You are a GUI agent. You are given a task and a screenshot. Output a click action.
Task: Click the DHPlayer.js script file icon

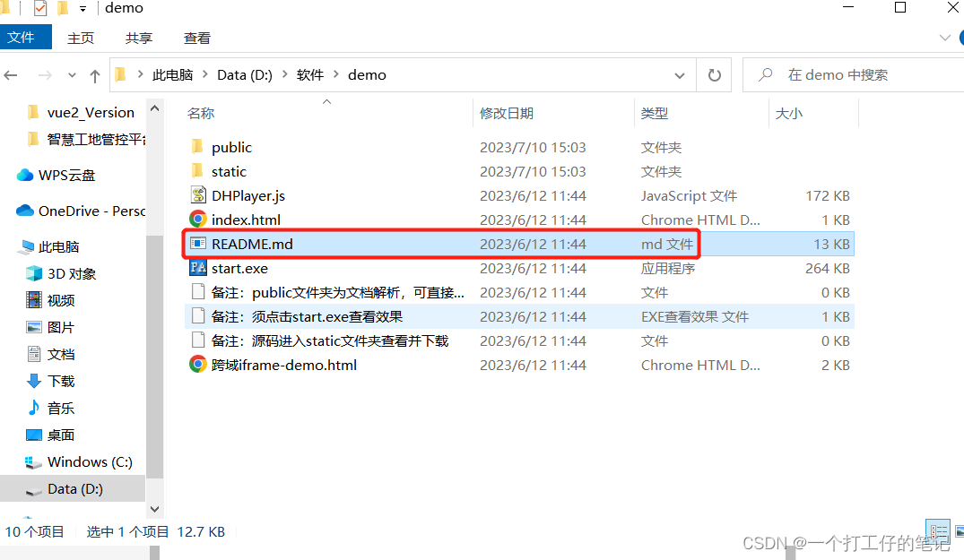pos(197,195)
